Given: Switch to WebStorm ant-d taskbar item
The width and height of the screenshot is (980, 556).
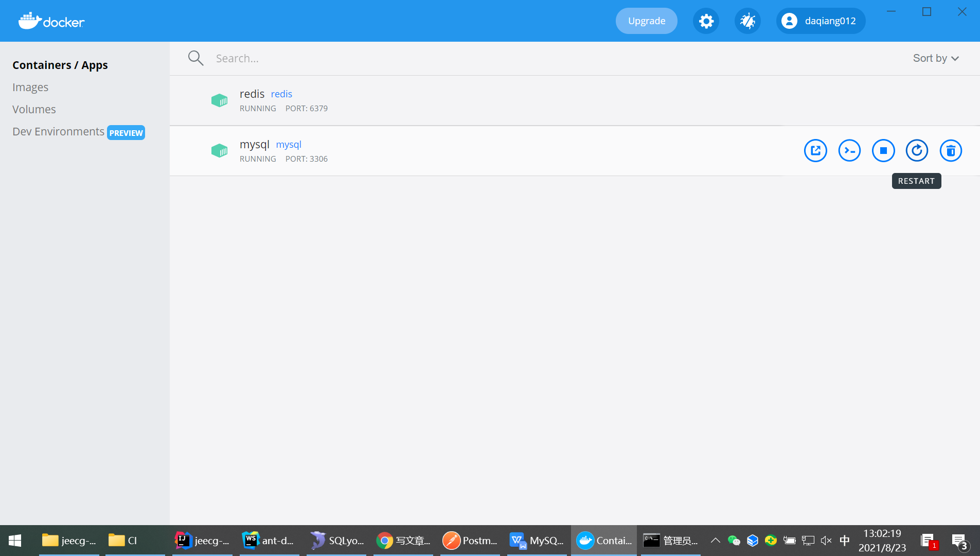Looking at the screenshot, I should click(269, 541).
